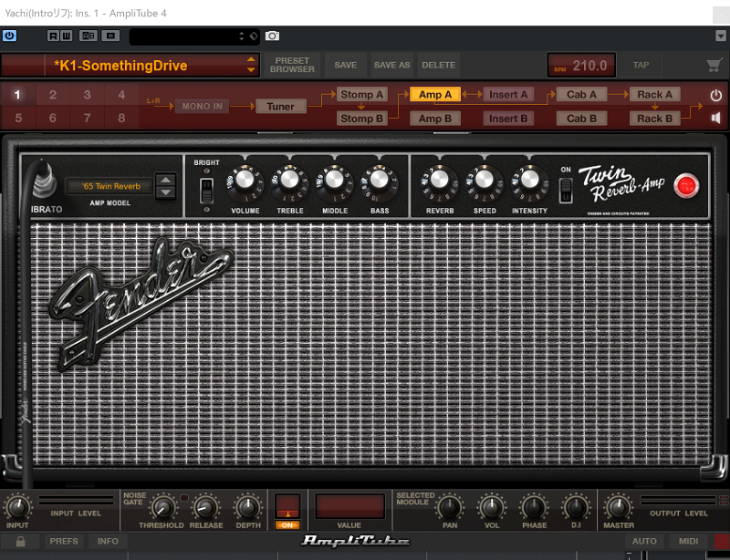Click the R automation read button
The image size is (730, 560).
(x=53, y=36)
